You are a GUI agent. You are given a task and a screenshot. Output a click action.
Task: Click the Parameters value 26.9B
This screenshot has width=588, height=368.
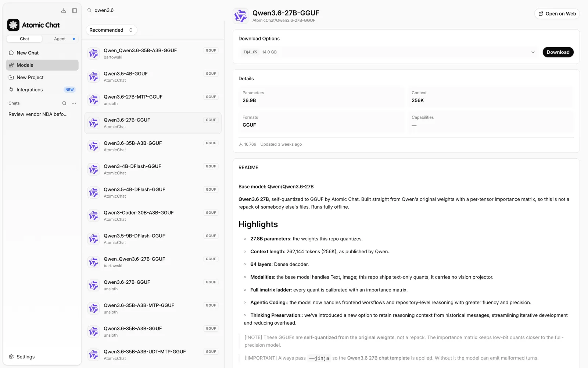[x=249, y=100]
